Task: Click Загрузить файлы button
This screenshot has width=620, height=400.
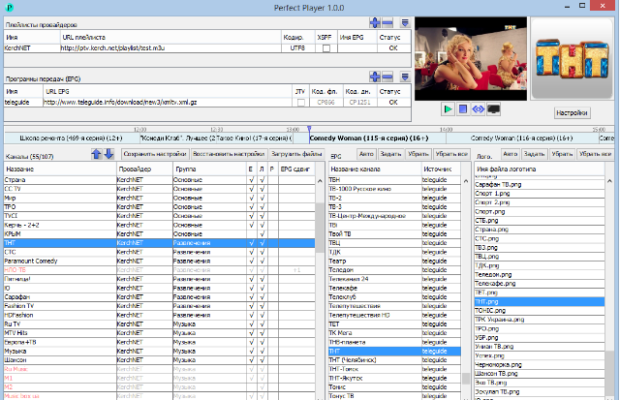Action: click(297, 154)
